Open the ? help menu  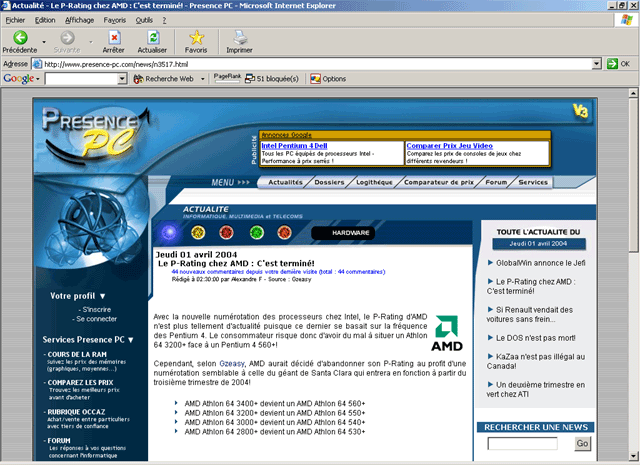coord(164,20)
